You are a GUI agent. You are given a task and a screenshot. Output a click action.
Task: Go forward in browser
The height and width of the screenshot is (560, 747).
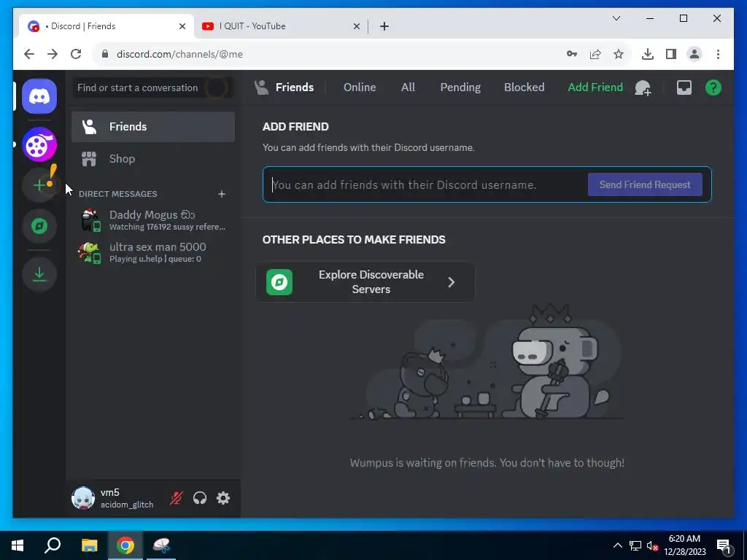point(53,54)
